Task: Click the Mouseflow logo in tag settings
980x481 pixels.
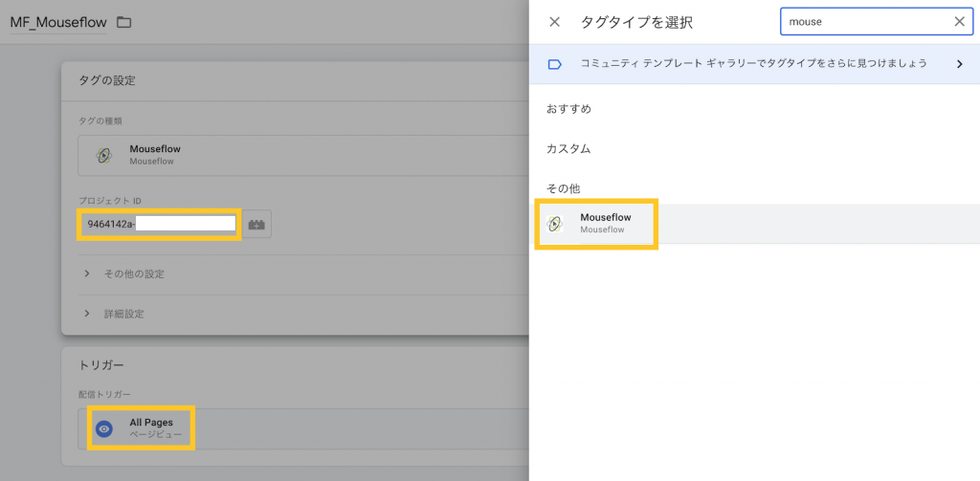Action: [x=104, y=156]
